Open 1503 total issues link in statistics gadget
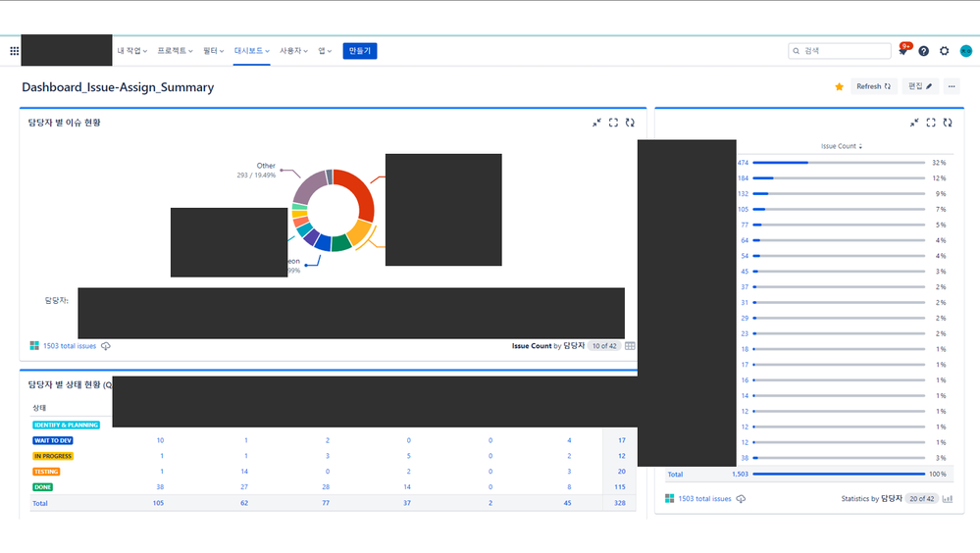Screen dimensions: 980x553 [x=704, y=499]
